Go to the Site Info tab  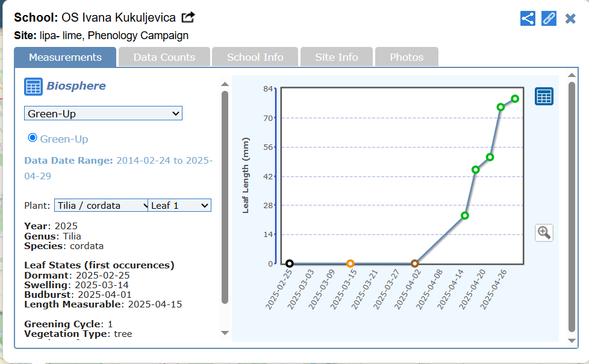pyautogui.click(x=337, y=57)
